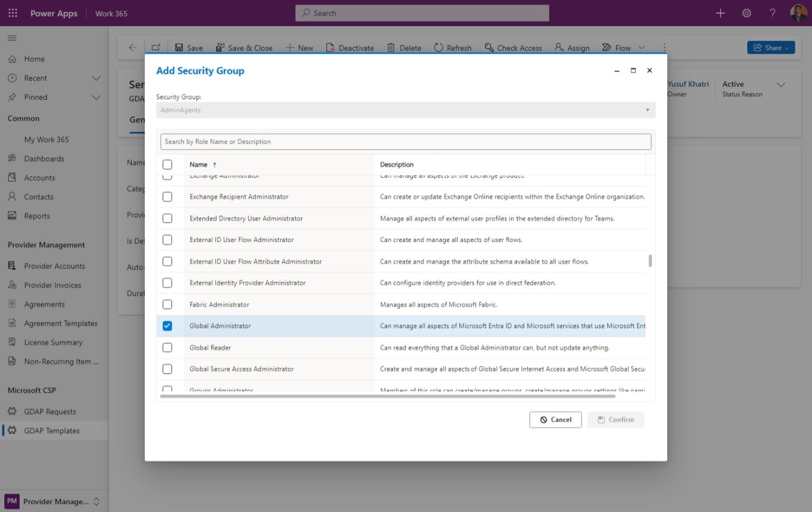
Task: Check External ID User Flow Attribute Administrator
Action: tap(167, 261)
